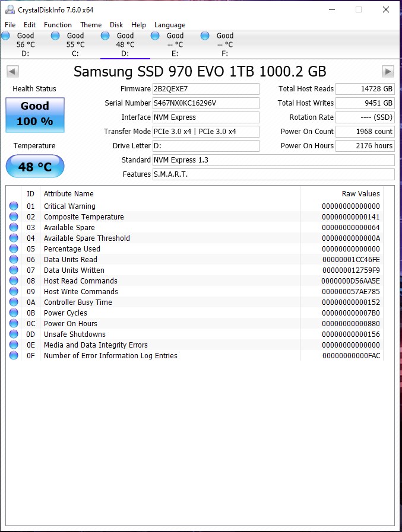The image size is (402, 532).
Task: Click the status orb for Error Information Log Entries
Action: pos(14,356)
